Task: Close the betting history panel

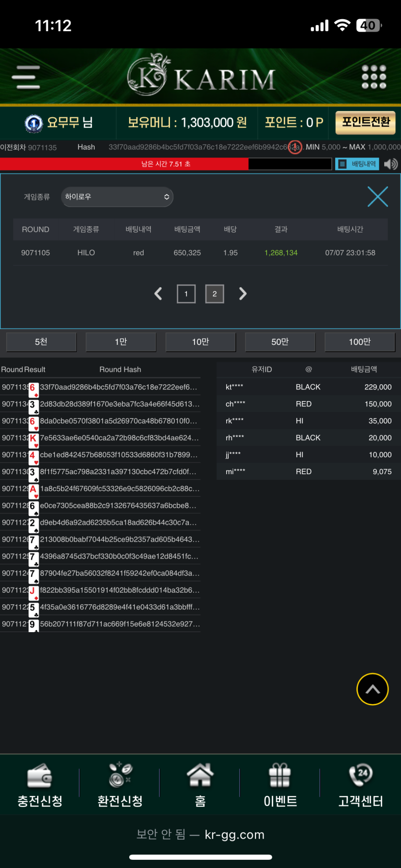Action: click(377, 197)
